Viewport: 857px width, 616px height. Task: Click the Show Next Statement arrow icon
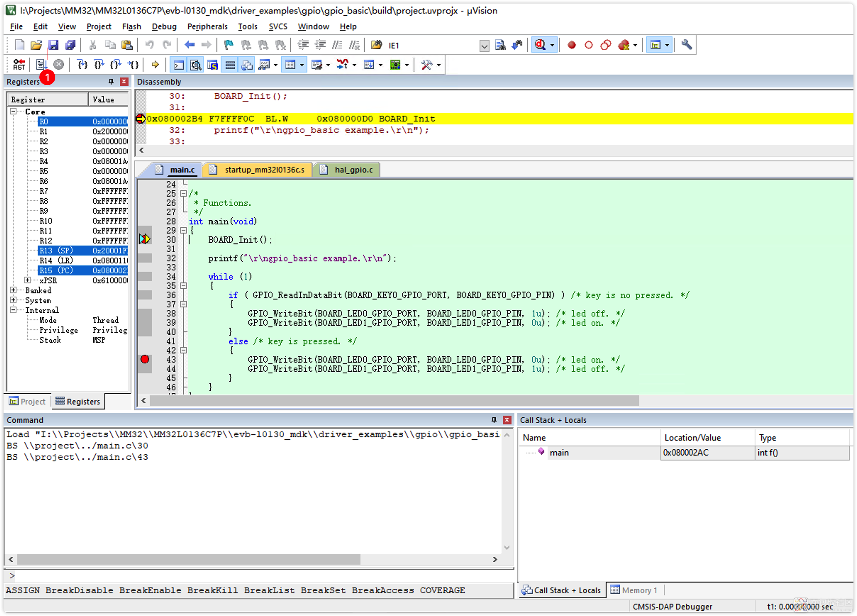pyautogui.click(x=155, y=65)
